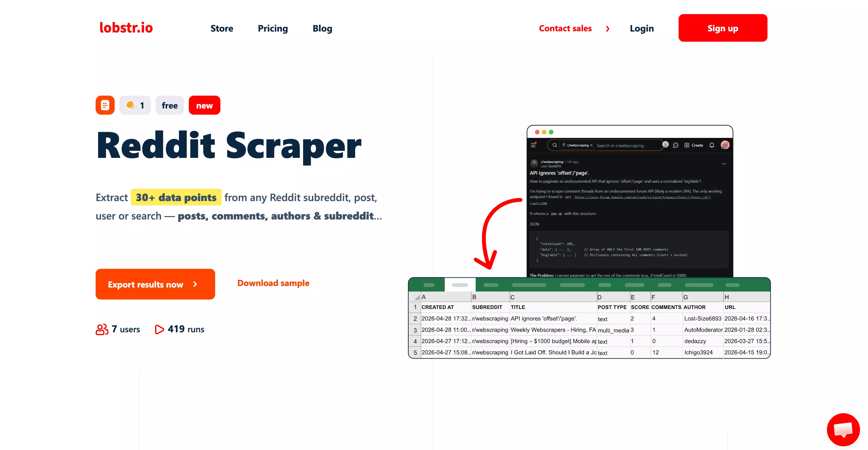
Task: Click the Download sample link
Action: coord(273,283)
